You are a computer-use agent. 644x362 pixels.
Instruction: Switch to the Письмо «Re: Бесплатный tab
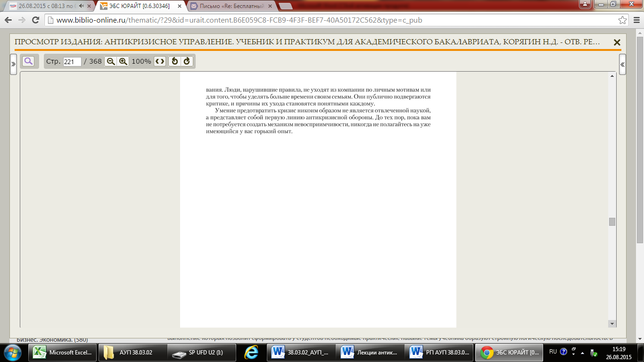[x=231, y=6]
